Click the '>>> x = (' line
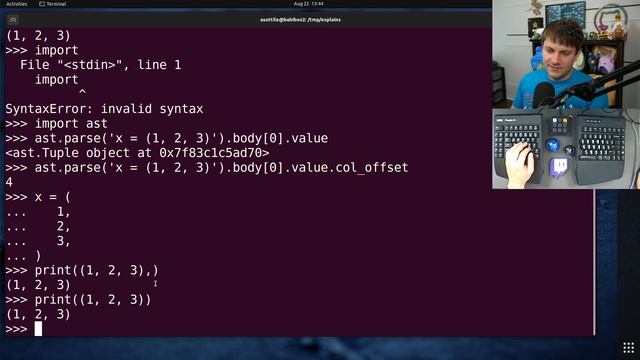The width and height of the screenshot is (640, 360). (38, 197)
